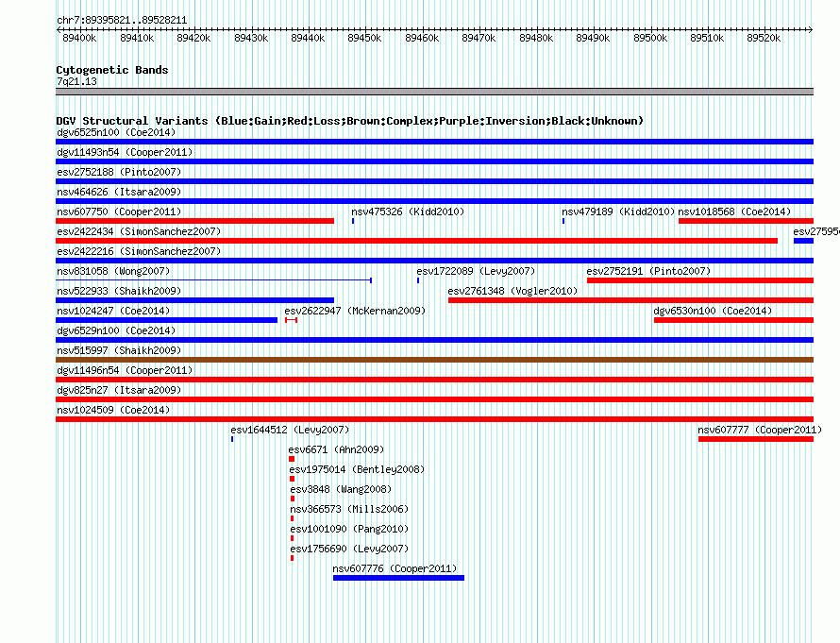Screen dimensions: 840x643
Task: Click the dgv6525n100 (Coe2014) variant label
Action: pos(116,132)
